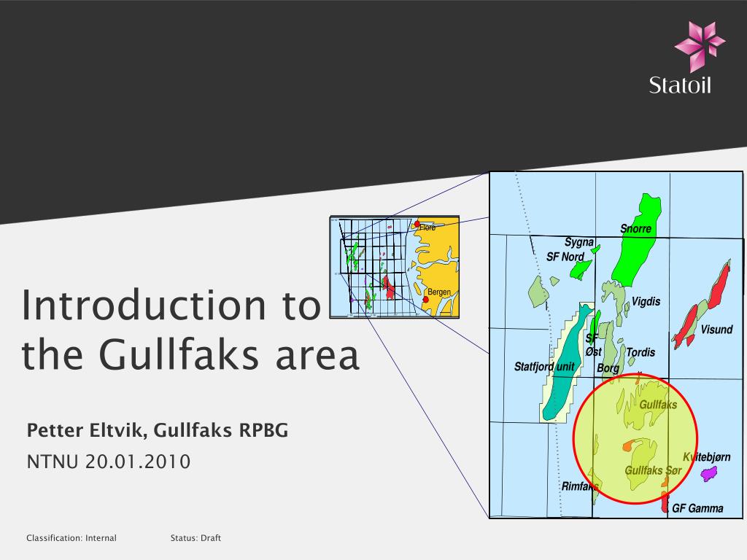The height and width of the screenshot is (560, 747).
Task: Click the Statoil star logo
Action: coord(700,47)
